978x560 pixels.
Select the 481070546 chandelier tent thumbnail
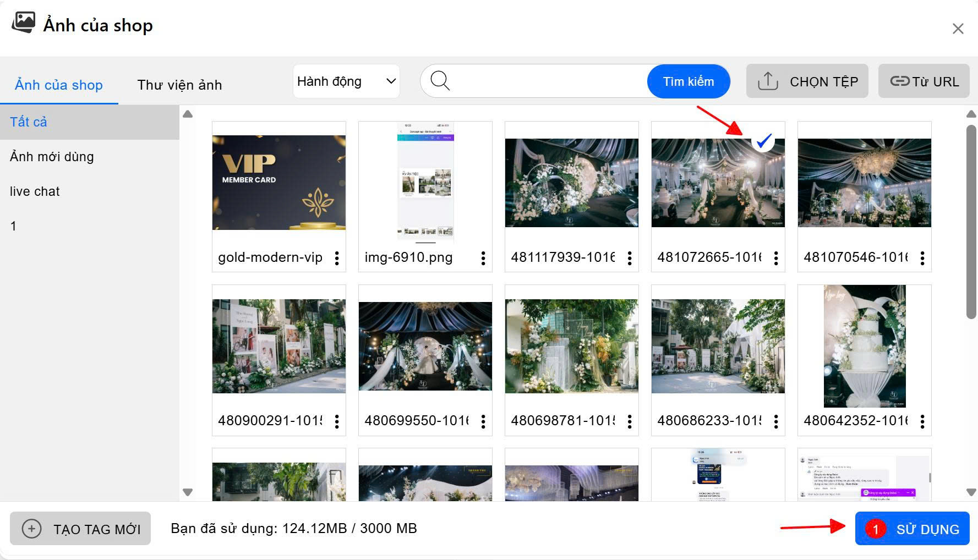coord(865,183)
